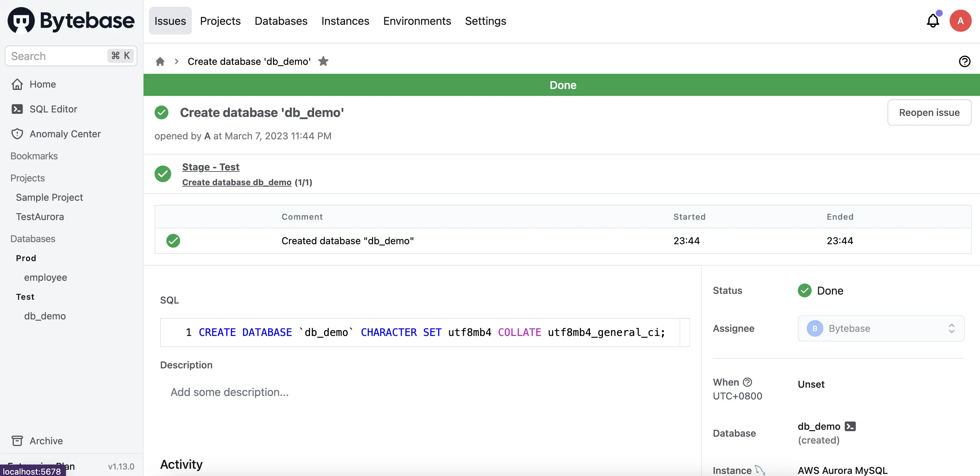Open Sample Project in the sidebar

pos(49,197)
